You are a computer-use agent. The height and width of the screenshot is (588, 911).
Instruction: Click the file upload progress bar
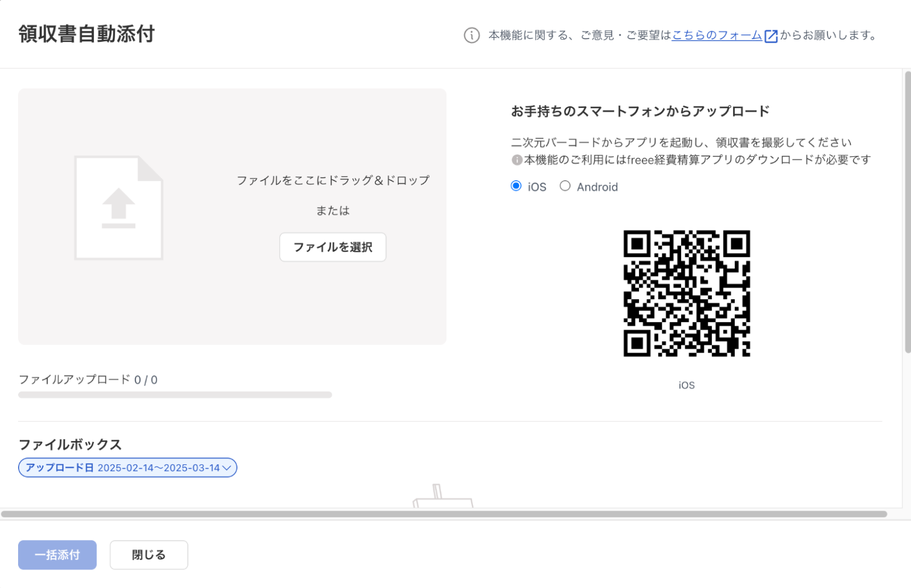click(x=175, y=395)
